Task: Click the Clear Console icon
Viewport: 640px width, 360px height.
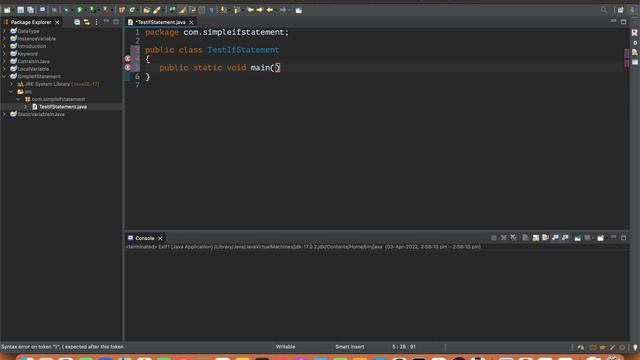Action: (x=525, y=238)
